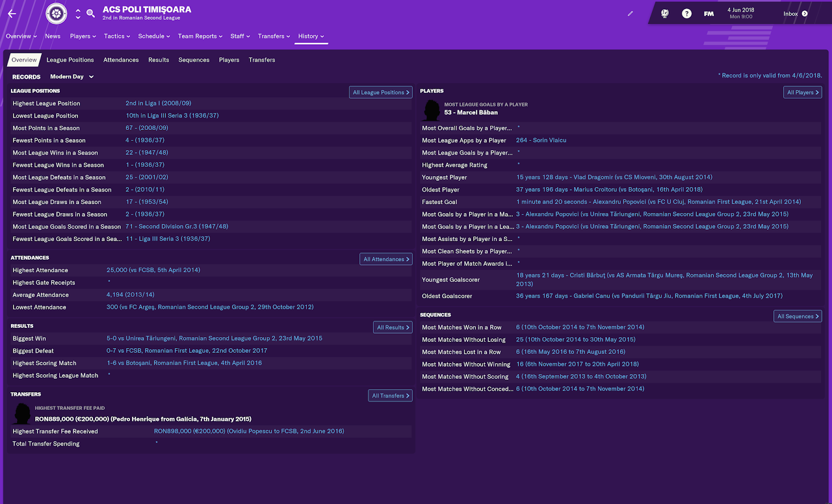The height and width of the screenshot is (504, 832).
Task: Switch to the Attendances tab
Action: pyautogui.click(x=121, y=60)
